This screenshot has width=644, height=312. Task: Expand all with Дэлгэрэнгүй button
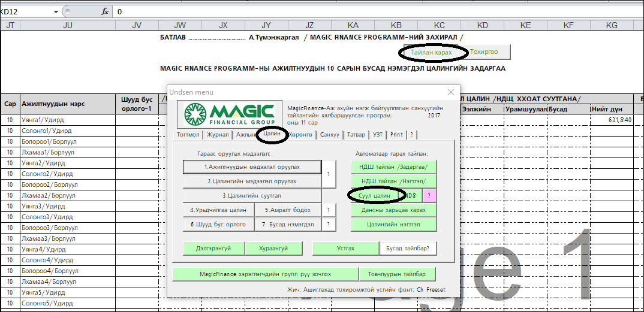tap(213, 248)
